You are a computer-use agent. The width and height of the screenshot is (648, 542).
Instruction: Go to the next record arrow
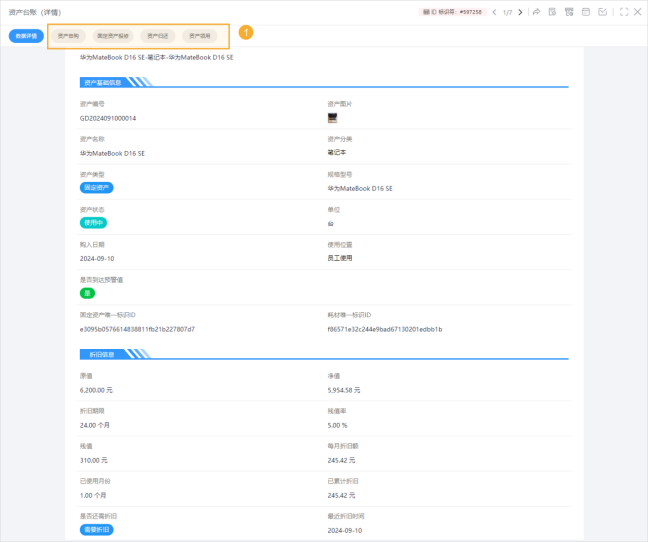pyautogui.click(x=520, y=12)
